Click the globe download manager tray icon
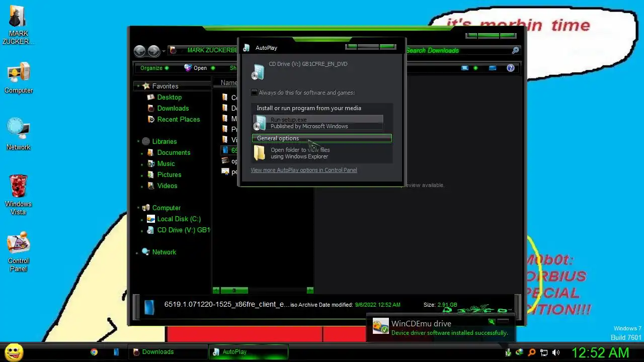Screen dimensions: 644x362 [x=519, y=352]
